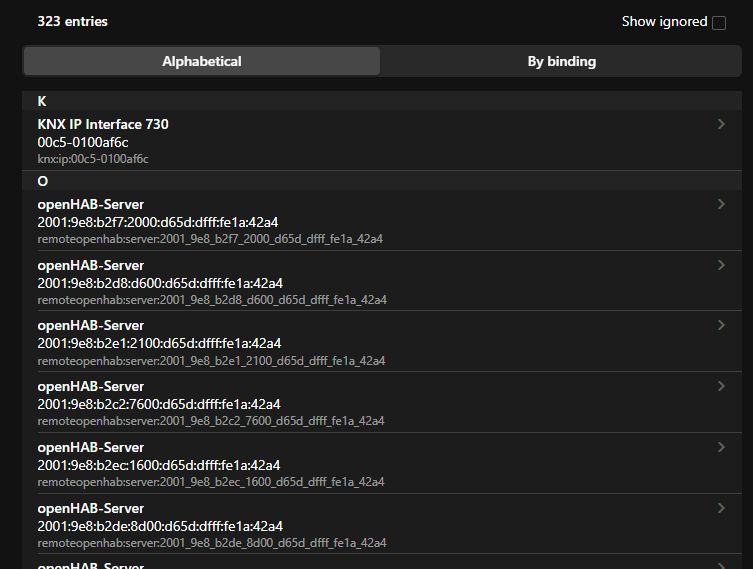753x569 pixels.
Task: Click address 2001:9e8:b2f7:2000:d65d:dfff:fe1a:42a4
Action: tap(158, 222)
